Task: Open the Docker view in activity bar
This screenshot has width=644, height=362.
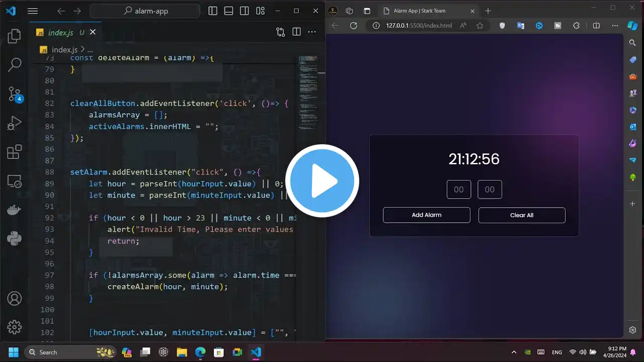Action: (x=15, y=210)
